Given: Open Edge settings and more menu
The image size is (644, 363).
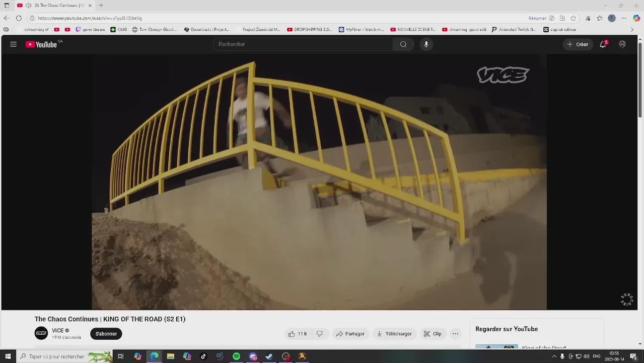Looking at the screenshot, I should pos(624,18).
